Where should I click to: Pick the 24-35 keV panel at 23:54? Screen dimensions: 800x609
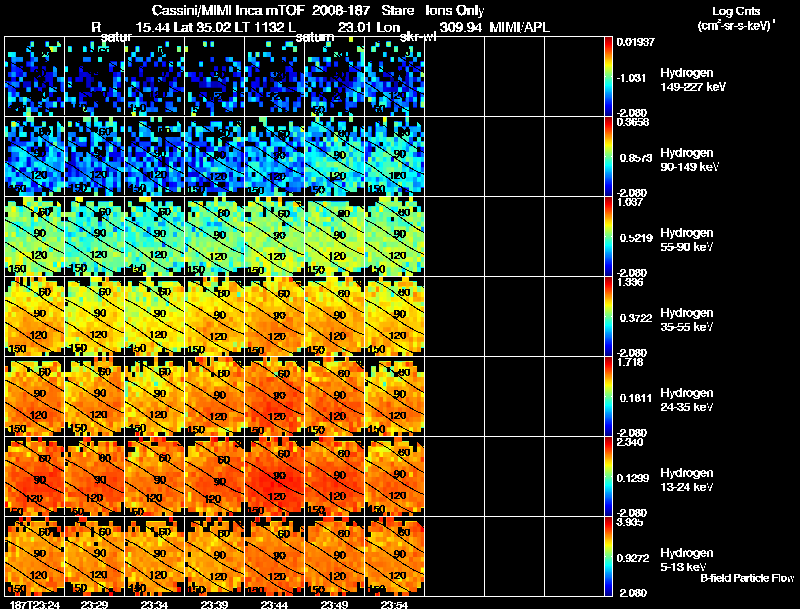(394, 397)
